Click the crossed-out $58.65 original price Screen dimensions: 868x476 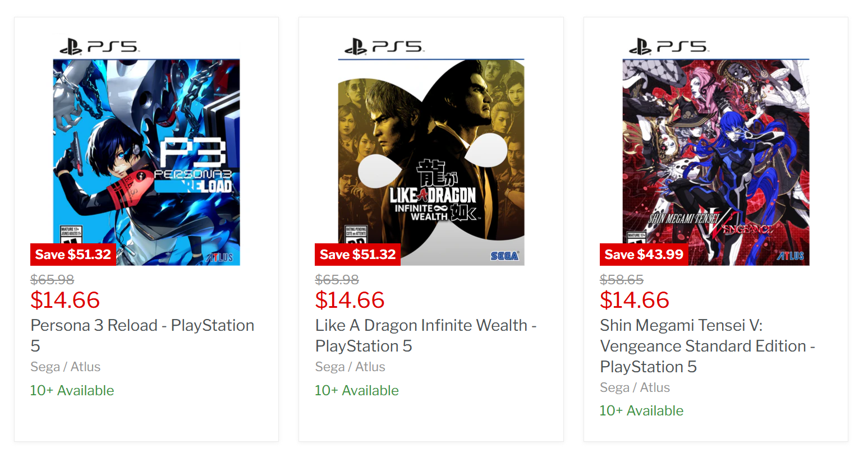click(x=622, y=279)
